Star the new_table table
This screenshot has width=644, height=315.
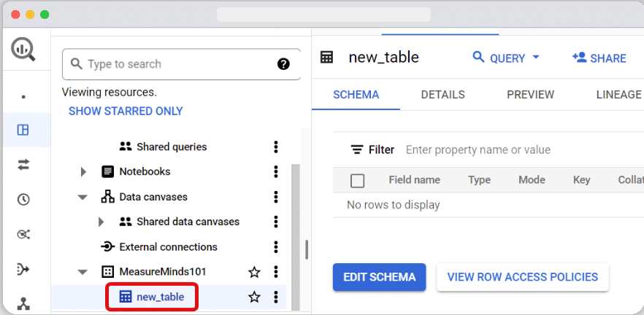(x=255, y=297)
